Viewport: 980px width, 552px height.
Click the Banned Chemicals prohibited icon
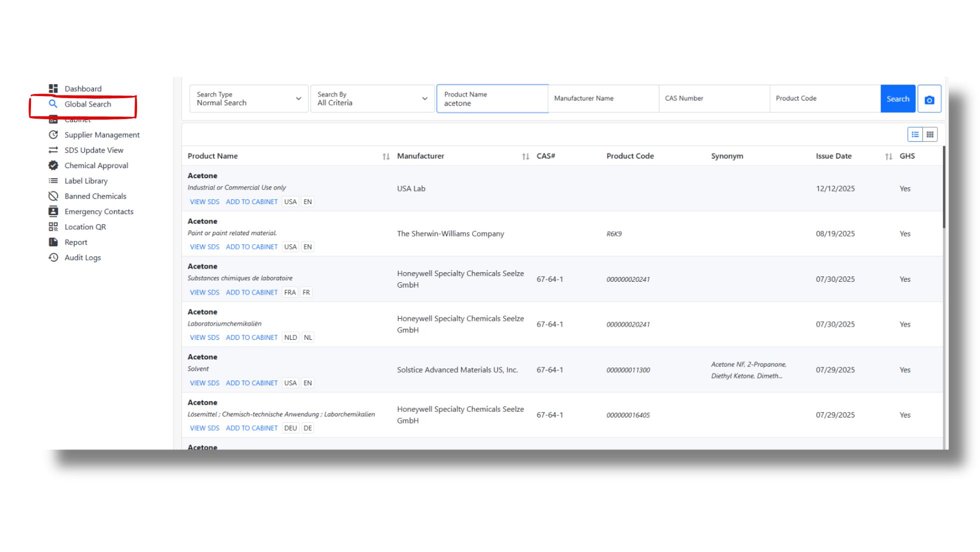(x=53, y=196)
